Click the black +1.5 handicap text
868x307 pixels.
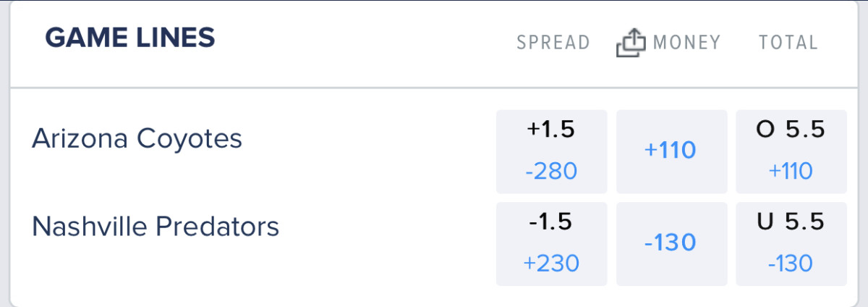coord(551,130)
